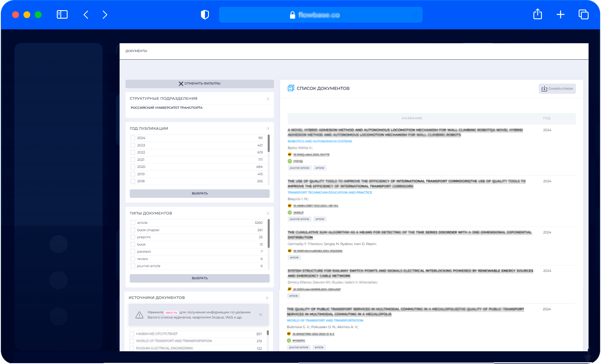Check WORLD OF TRANSPORT AND TRANSPORTATION source box
This screenshot has width=601, height=364.
131,341
